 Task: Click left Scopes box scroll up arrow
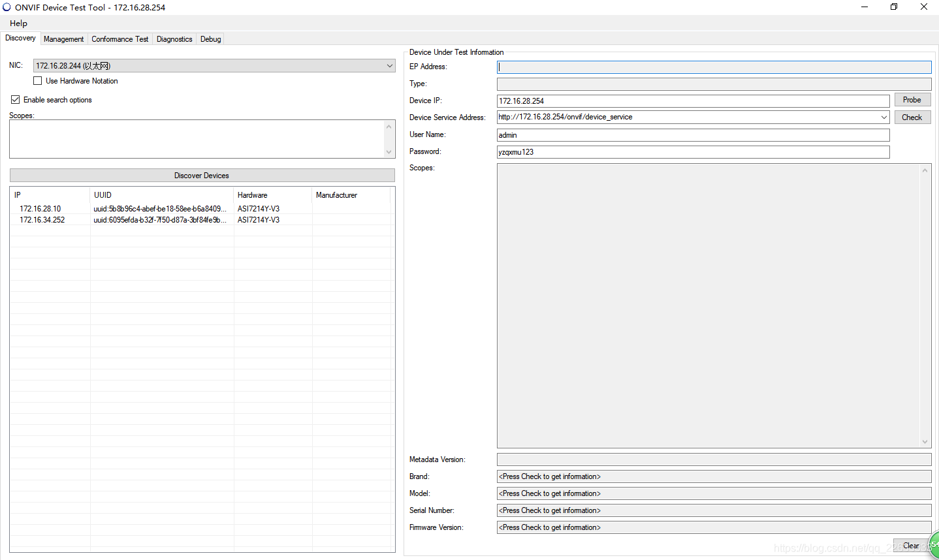point(389,127)
